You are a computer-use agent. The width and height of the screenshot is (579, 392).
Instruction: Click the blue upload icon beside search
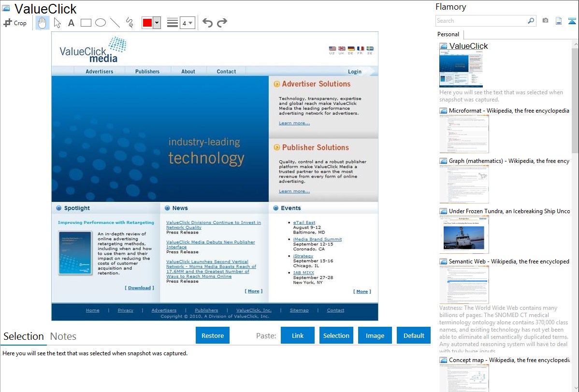click(x=572, y=21)
